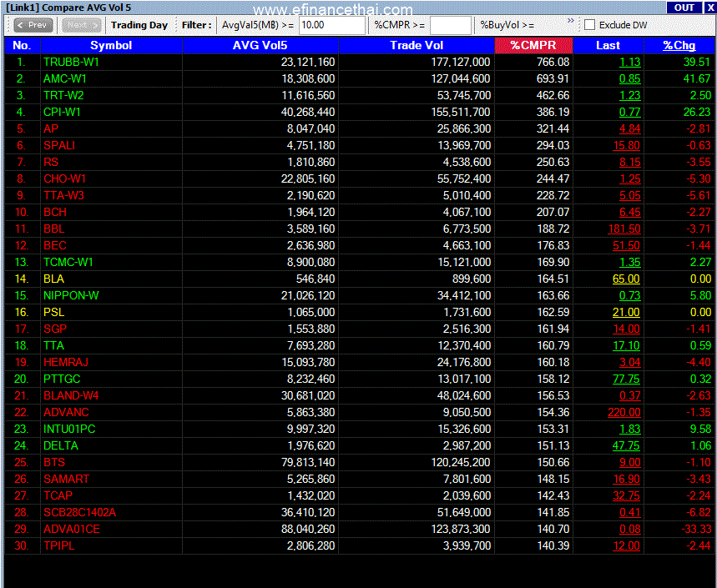Select the SAMART symbol
This screenshot has height=588, width=717.
pyautogui.click(x=66, y=480)
